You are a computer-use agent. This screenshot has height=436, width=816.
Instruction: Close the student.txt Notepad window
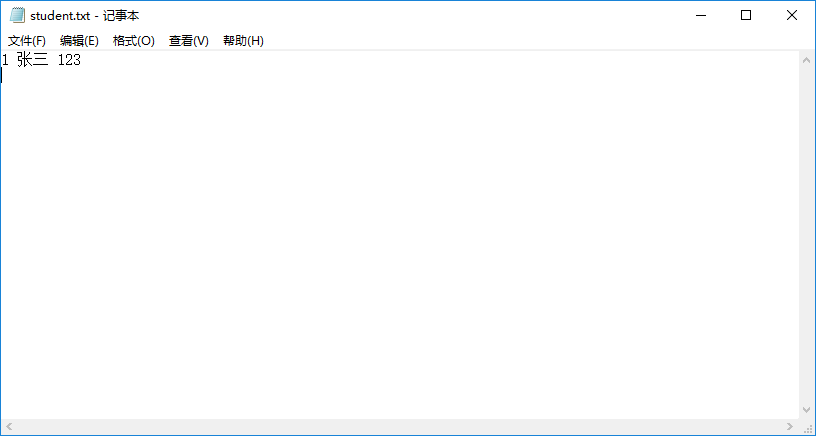pyautogui.click(x=791, y=16)
